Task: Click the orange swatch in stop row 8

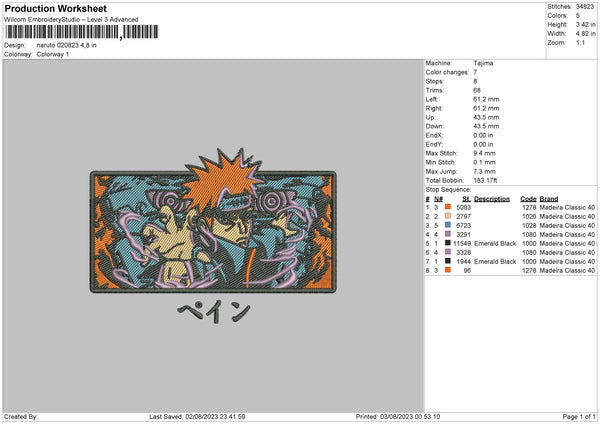Action: [447, 270]
